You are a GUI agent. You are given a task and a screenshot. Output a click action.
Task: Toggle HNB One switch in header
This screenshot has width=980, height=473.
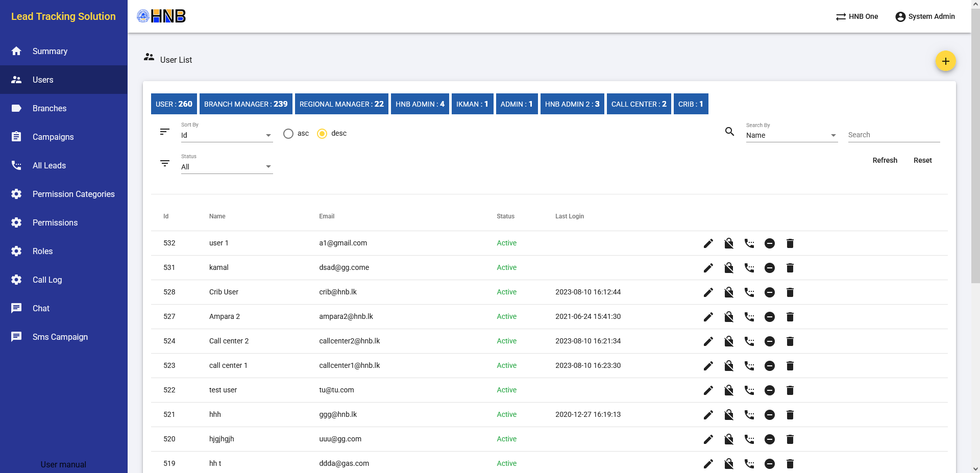[x=856, y=16]
